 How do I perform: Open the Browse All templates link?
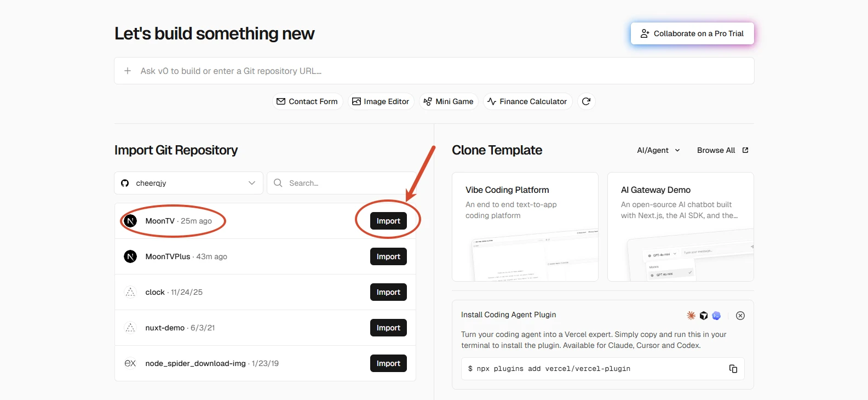(722, 150)
